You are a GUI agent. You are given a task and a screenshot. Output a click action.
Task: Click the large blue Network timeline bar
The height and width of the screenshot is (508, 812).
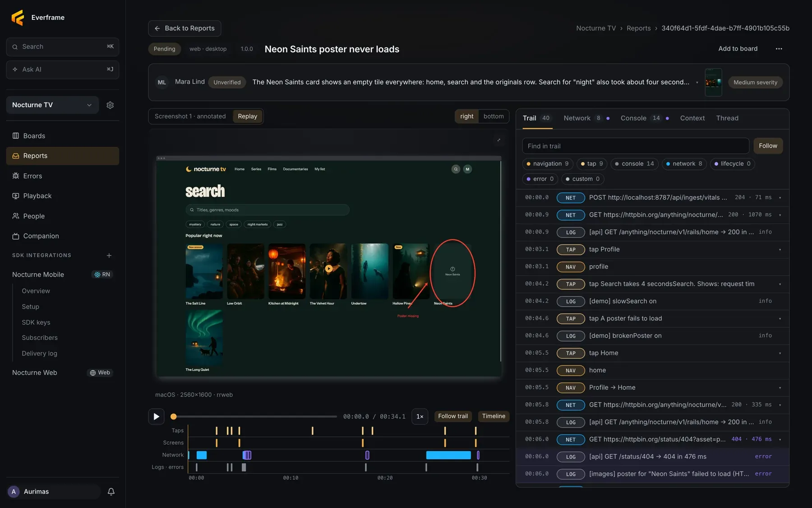pyautogui.click(x=448, y=455)
